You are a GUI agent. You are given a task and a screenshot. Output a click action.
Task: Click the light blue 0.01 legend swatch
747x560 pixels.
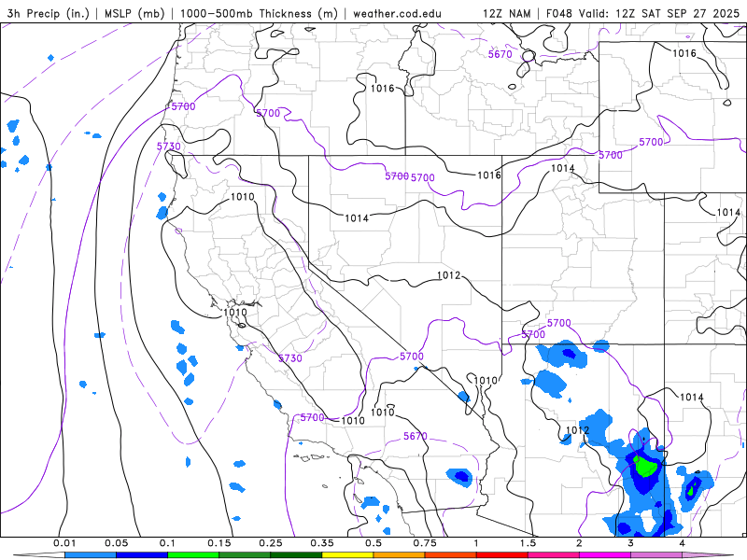click(91, 554)
